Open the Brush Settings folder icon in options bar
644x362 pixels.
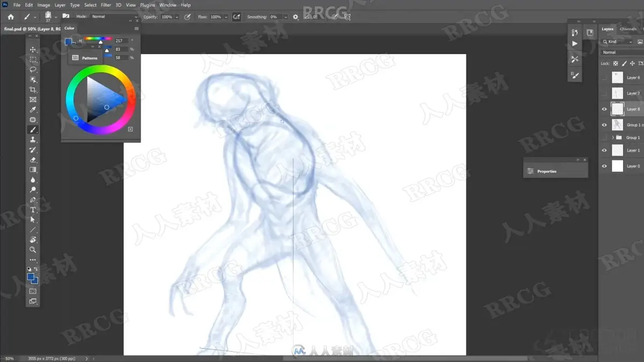point(66,17)
